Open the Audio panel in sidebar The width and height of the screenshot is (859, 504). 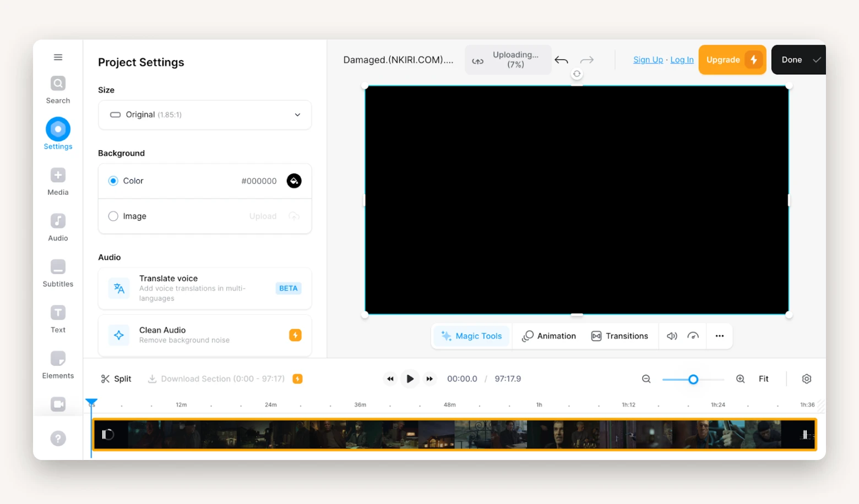tap(57, 227)
